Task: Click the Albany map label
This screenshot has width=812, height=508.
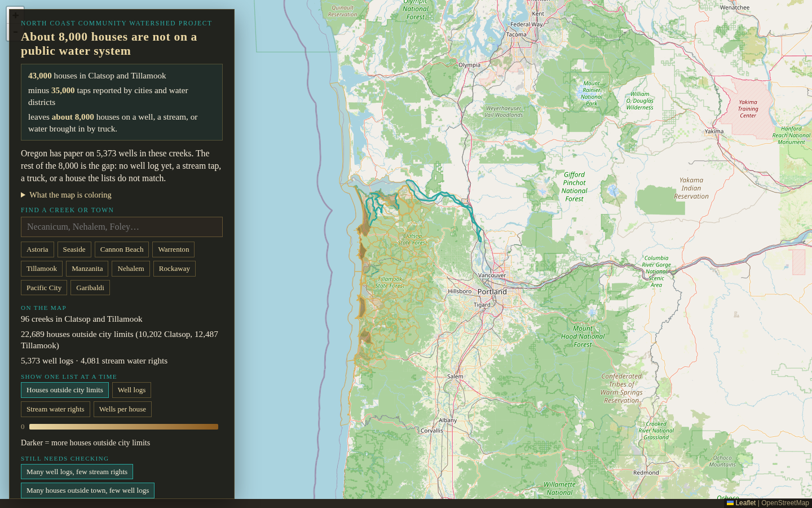Action: pos(448,421)
